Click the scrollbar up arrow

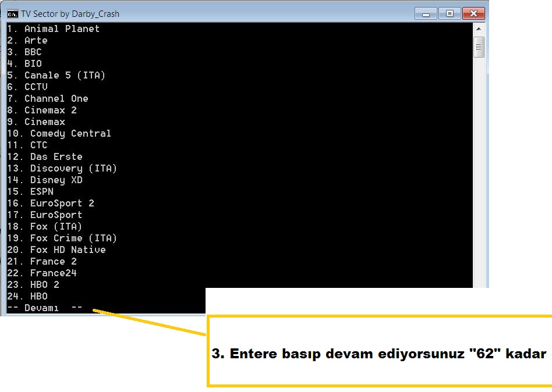click(479, 29)
